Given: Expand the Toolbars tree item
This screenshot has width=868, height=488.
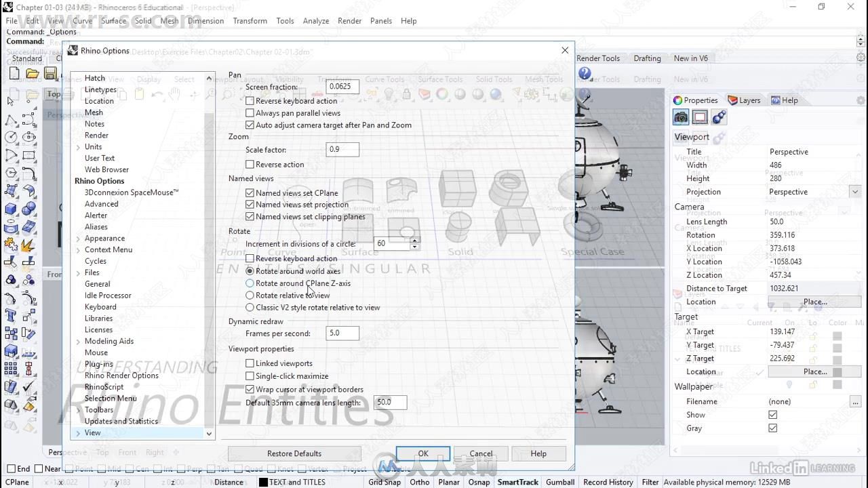Looking at the screenshot, I should click(x=78, y=410).
